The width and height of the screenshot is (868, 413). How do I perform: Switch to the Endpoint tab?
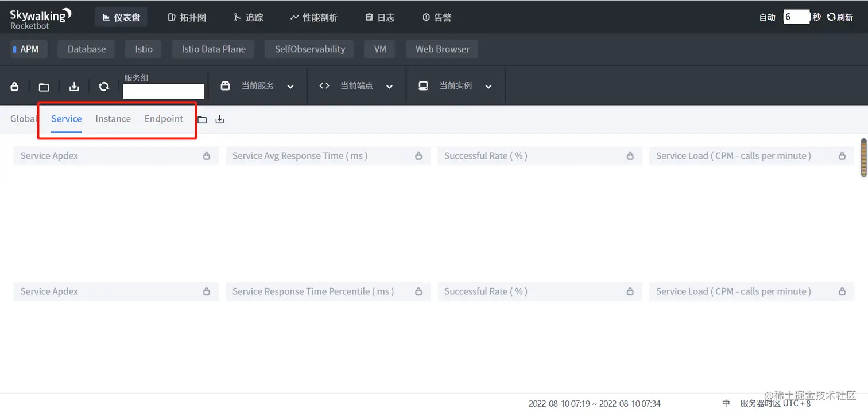tap(164, 119)
